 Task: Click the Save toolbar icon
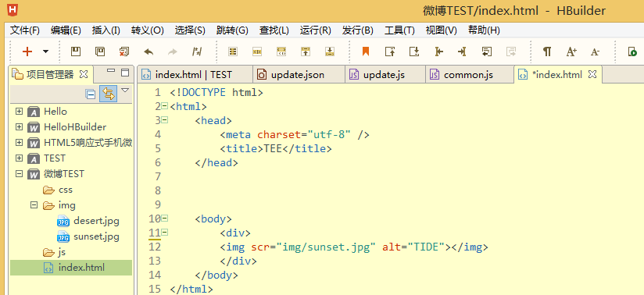pos(76,52)
